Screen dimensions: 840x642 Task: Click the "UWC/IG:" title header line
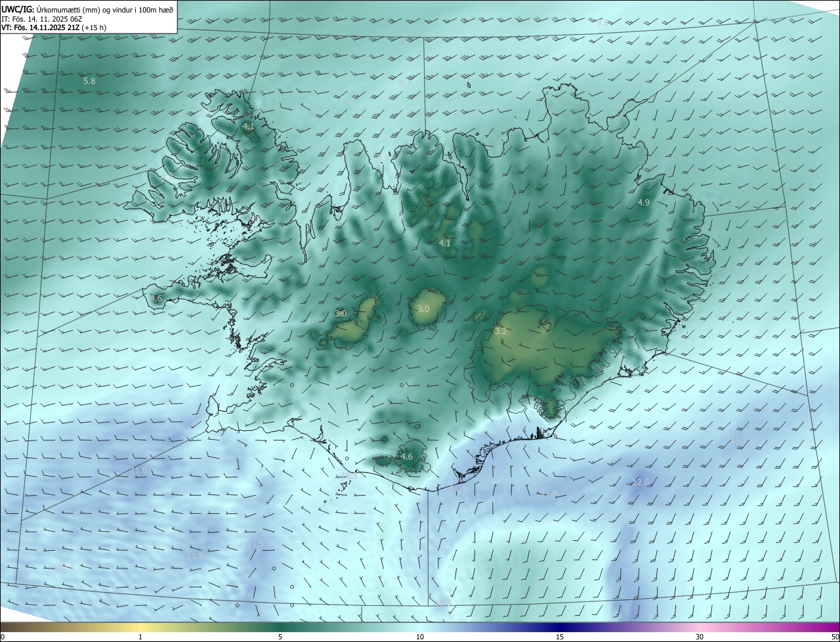pyautogui.click(x=87, y=9)
